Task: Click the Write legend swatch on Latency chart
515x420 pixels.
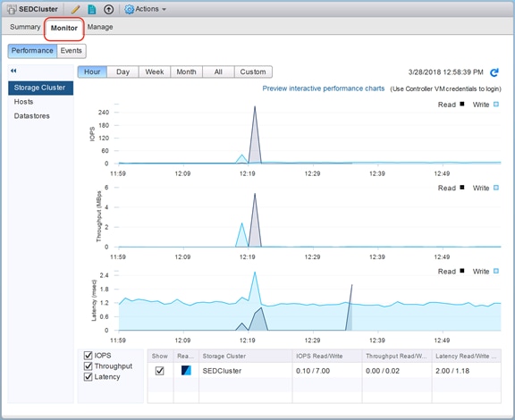Action: point(496,271)
